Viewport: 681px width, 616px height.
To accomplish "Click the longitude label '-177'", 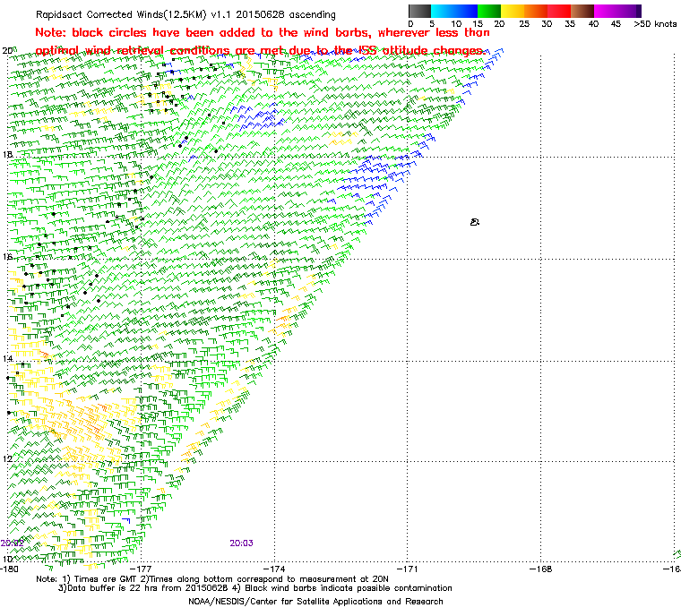I will coord(141,569).
